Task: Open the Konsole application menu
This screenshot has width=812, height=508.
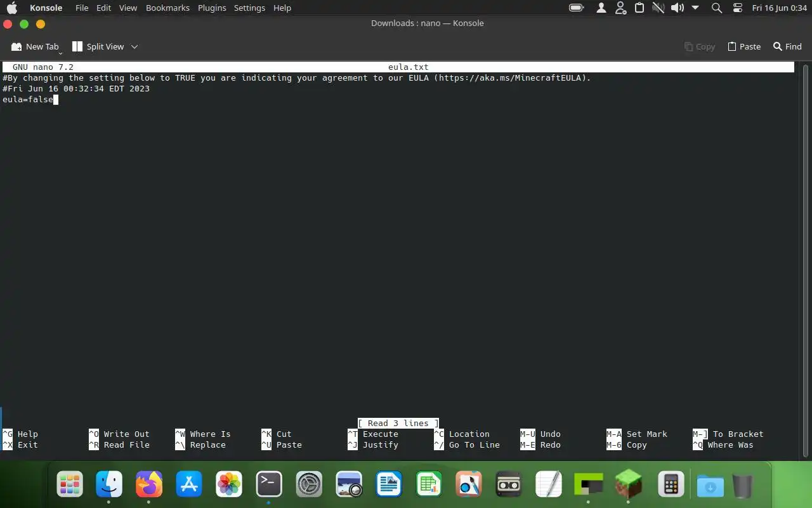Action: pyautogui.click(x=46, y=8)
